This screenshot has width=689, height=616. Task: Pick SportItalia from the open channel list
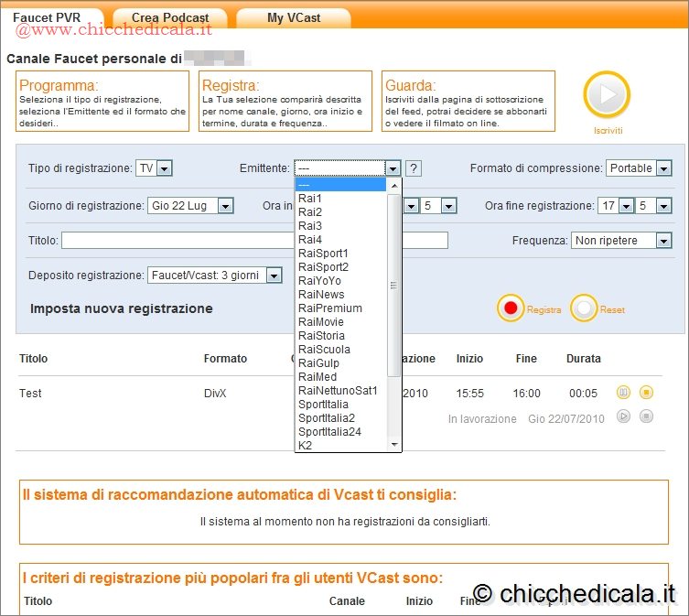point(323,405)
